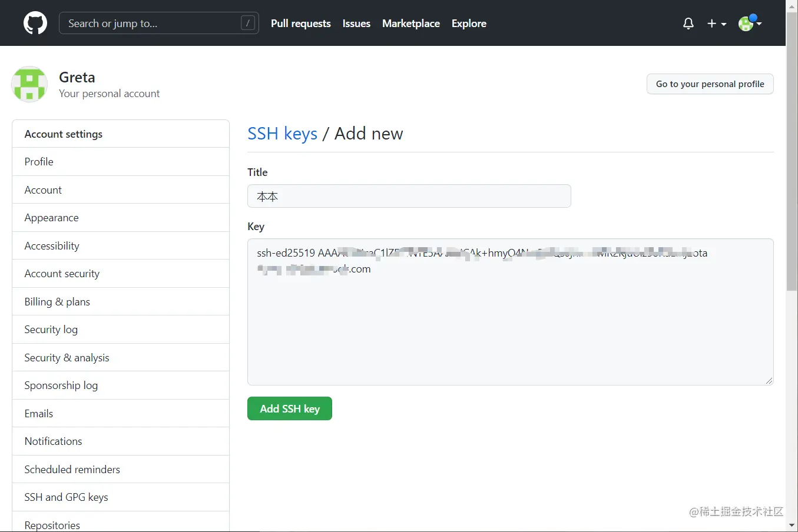Viewport: 798px width, 532px height.
Task: Open Account security settings
Action: 121,274
